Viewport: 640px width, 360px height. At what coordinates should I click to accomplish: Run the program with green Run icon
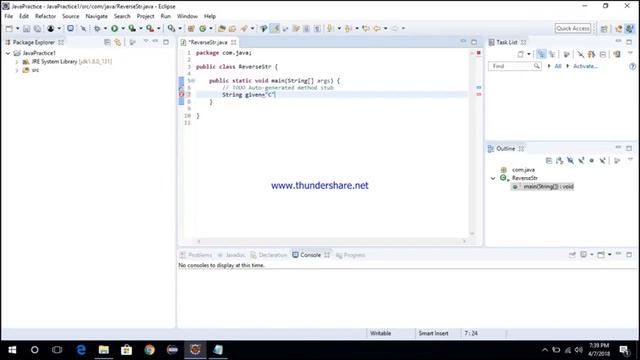click(115, 29)
